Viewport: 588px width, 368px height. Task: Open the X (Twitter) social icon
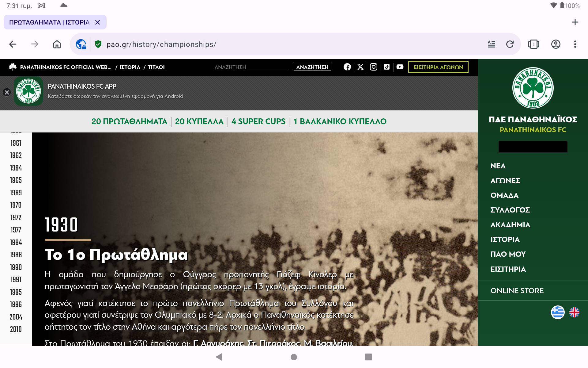coord(360,67)
